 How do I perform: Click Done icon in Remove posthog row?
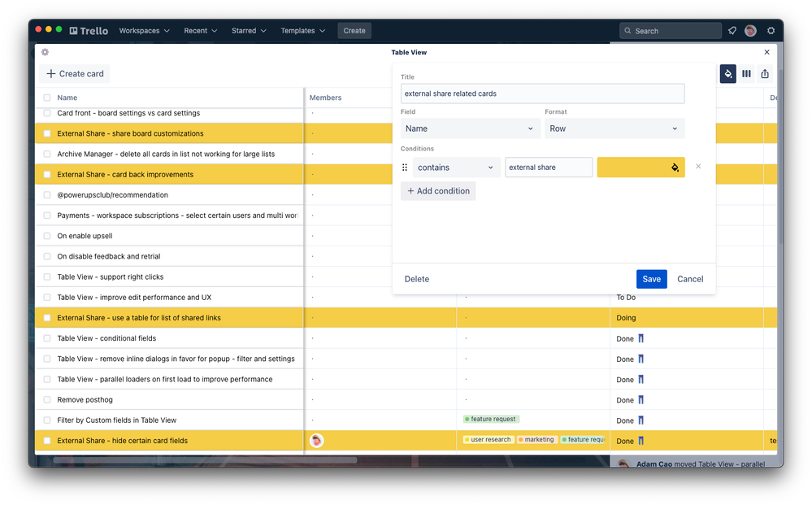pos(640,400)
